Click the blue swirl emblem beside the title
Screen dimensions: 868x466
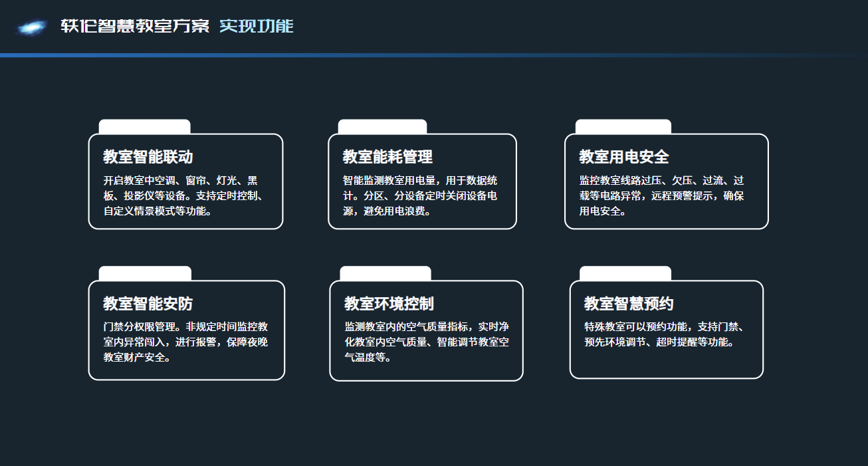pyautogui.click(x=30, y=27)
